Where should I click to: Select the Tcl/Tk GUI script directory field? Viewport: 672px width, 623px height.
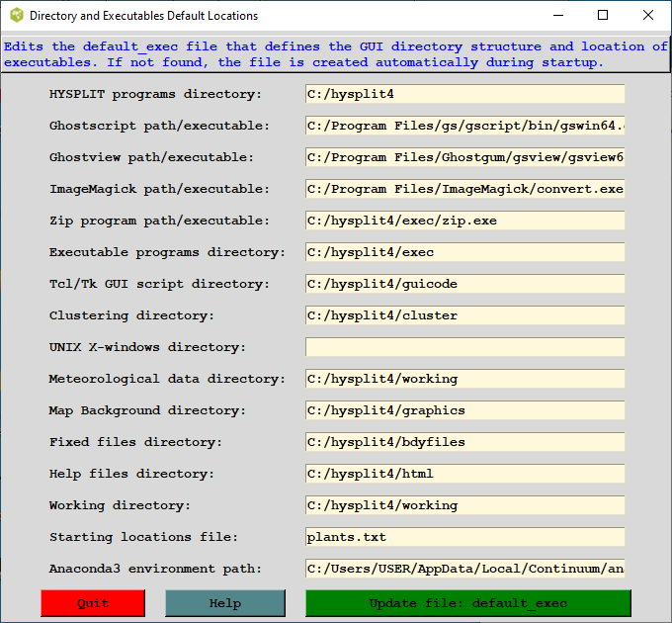[x=464, y=284]
